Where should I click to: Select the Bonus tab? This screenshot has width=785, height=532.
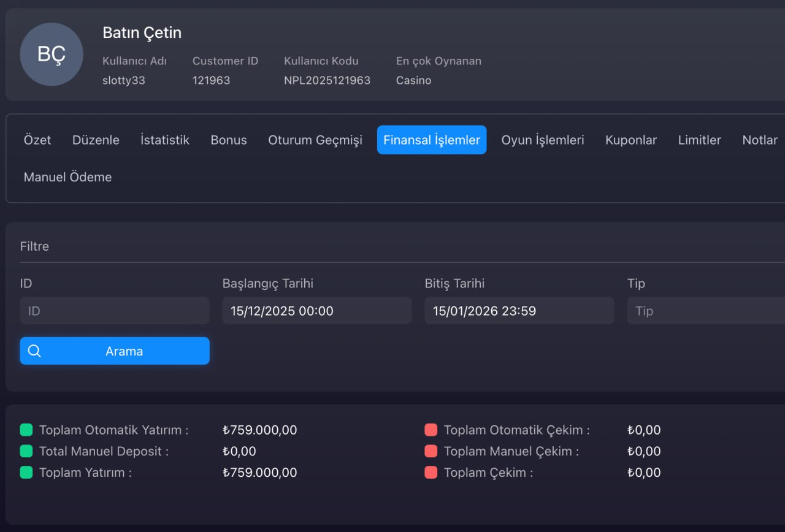(x=229, y=140)
